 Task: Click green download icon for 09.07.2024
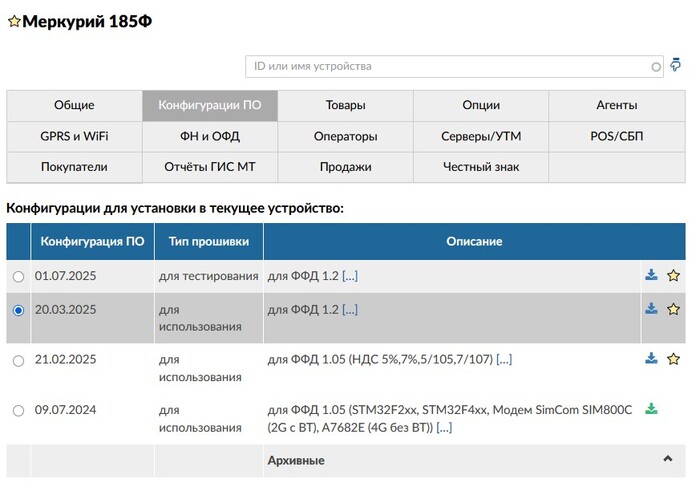[651, 409]
